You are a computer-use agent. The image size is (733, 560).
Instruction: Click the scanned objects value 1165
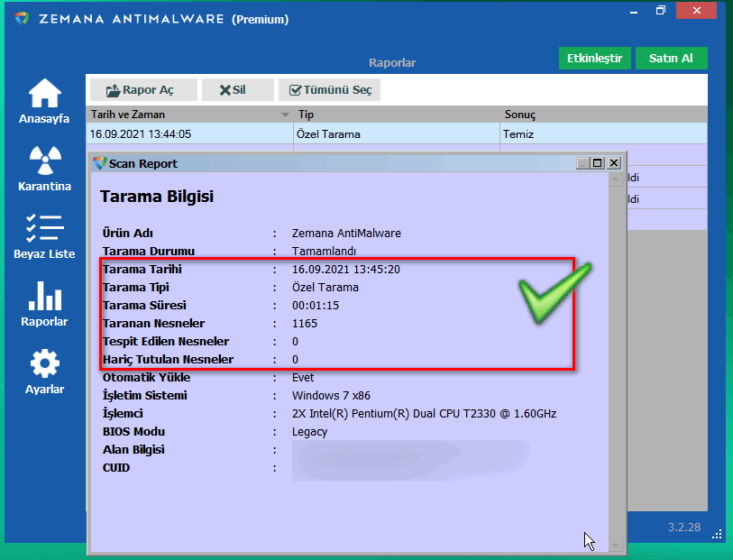point(305,324)
